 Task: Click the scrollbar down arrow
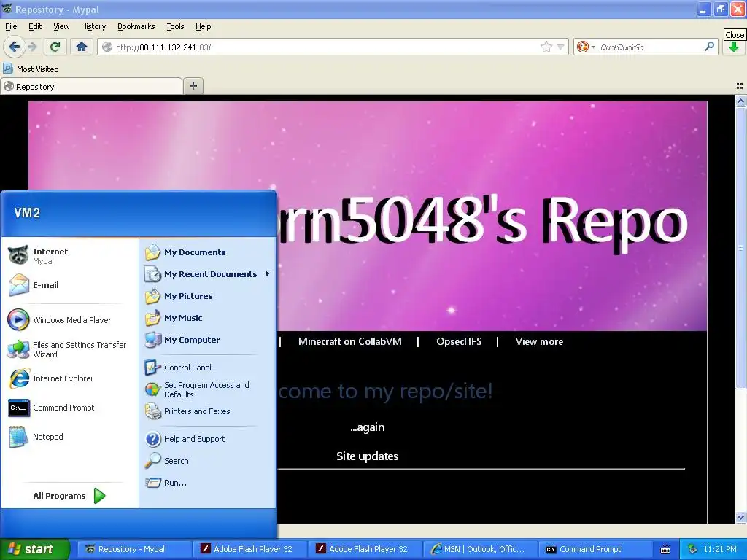tap(740, 517)
